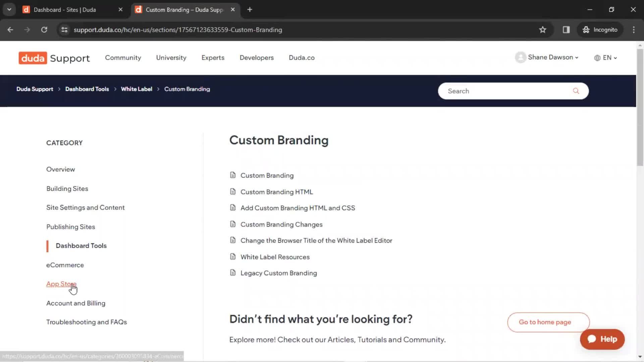Go to Duda Support breadcrumb

click(x=35, y=89)
